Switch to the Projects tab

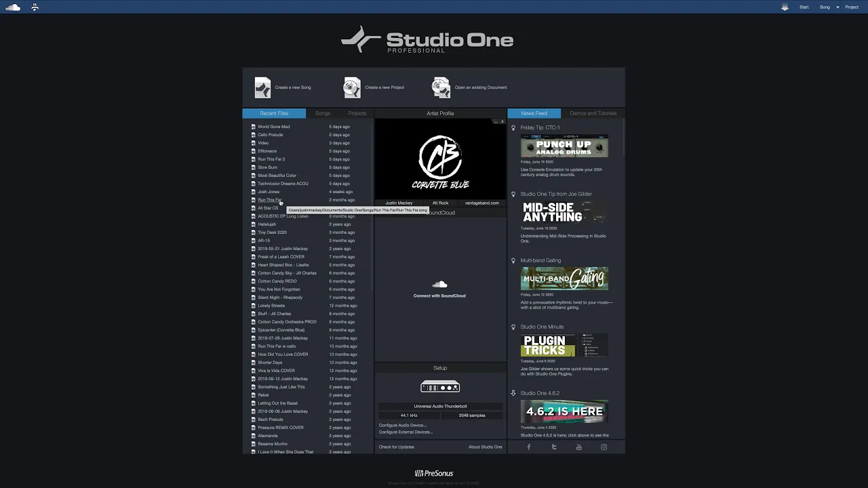point(357,113)
